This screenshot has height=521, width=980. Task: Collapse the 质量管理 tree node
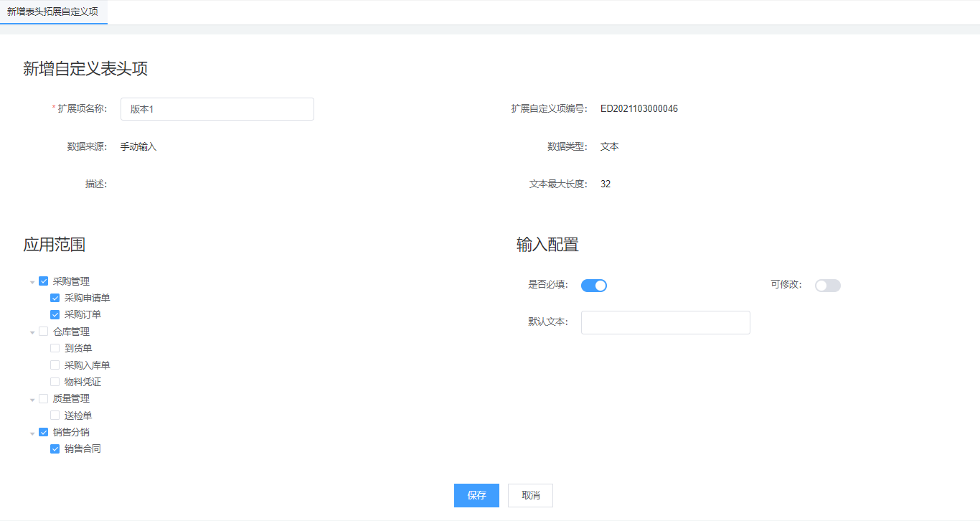pyautogui.click(x=32, y=399)
